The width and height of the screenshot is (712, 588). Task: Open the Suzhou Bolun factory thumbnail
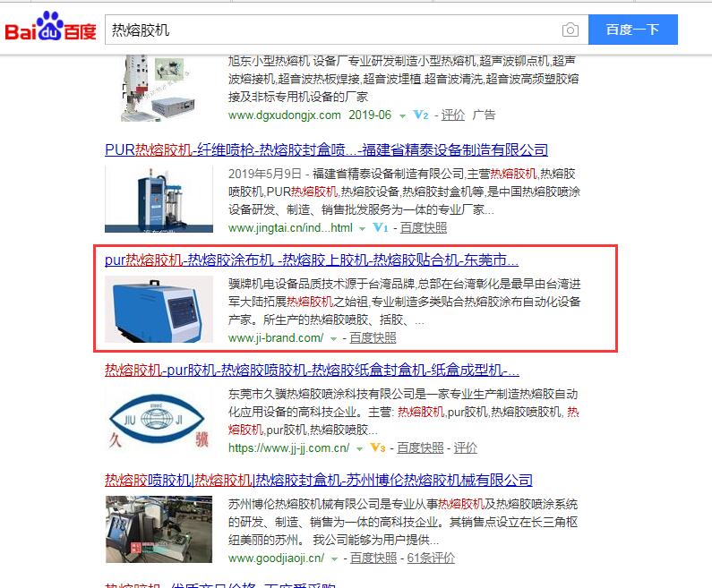159,529
